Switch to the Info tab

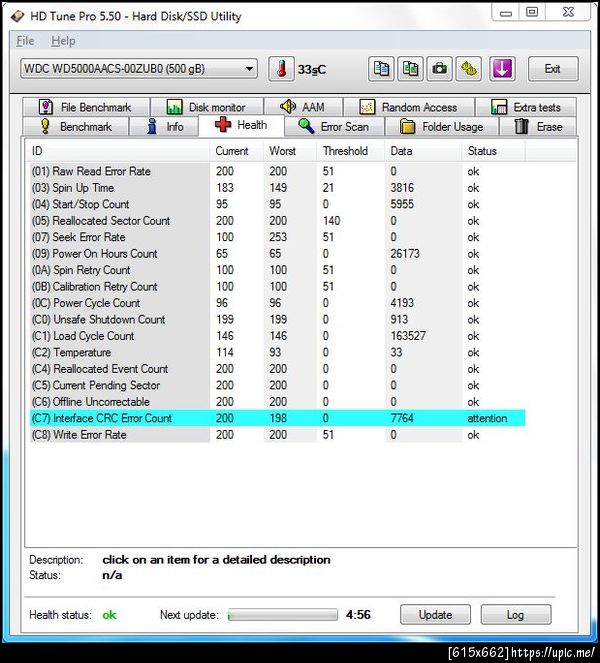pos(164,126)
